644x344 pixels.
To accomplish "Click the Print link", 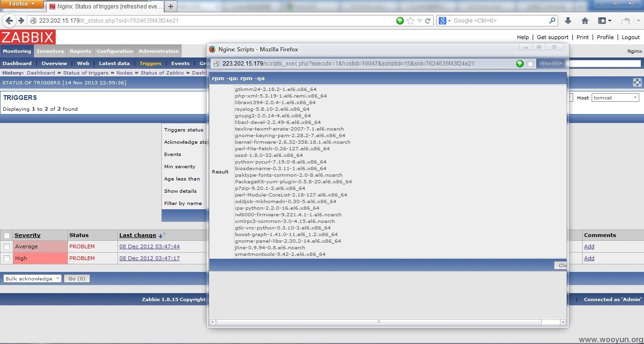I will click(x=583, y=37).
